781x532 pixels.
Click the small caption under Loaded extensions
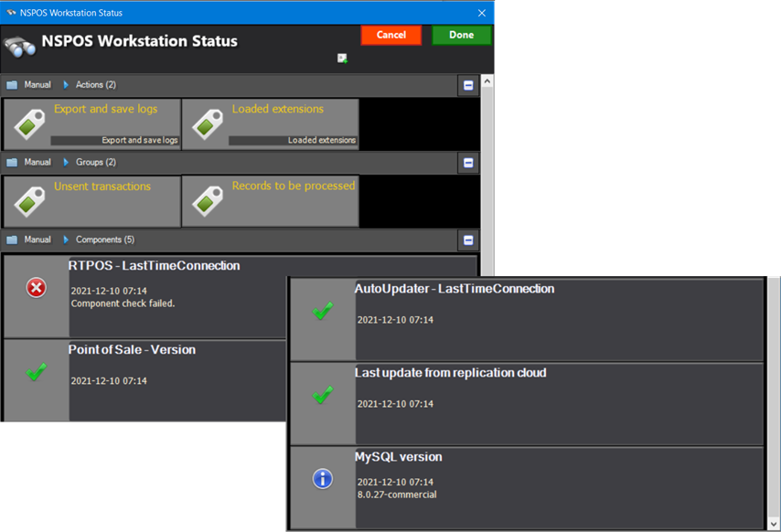(x=322, y=141)
